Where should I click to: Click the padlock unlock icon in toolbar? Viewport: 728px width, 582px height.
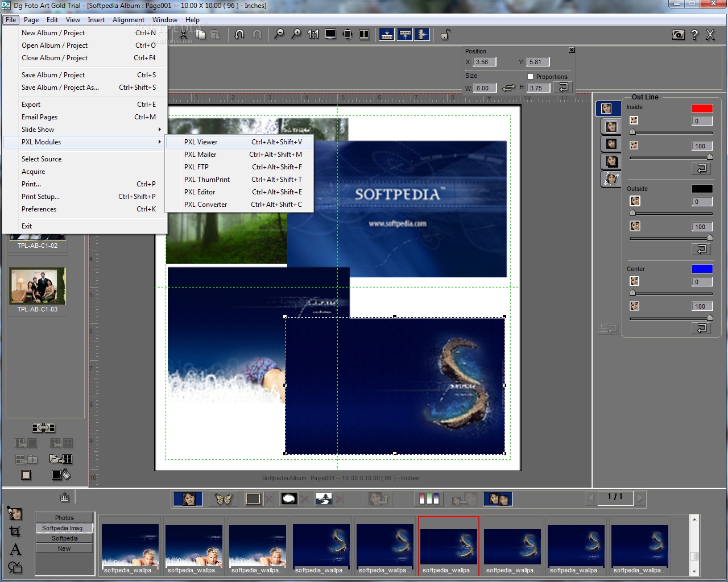(x=445, y=35)
